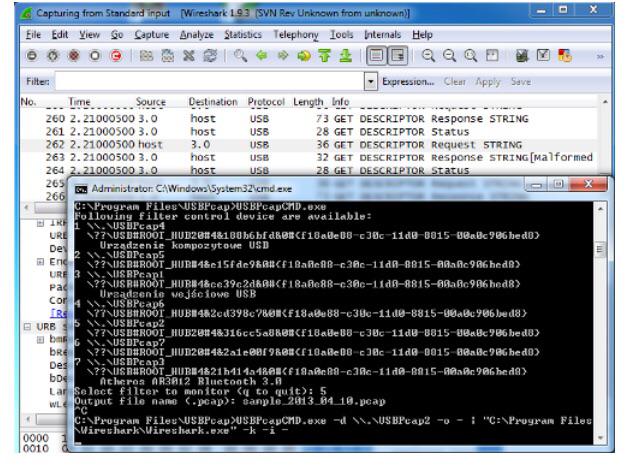The height and width of the screenshot is (467, 634).
Task: Go to a specific packet number
Action: point(304,55)
